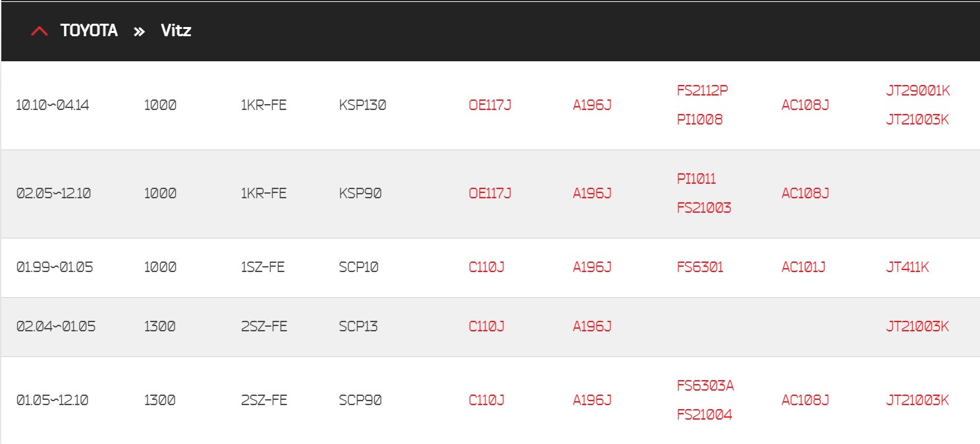Screen dimensions: 980x444
Task: Open the AC101J part link
Action: click(803, 267)
